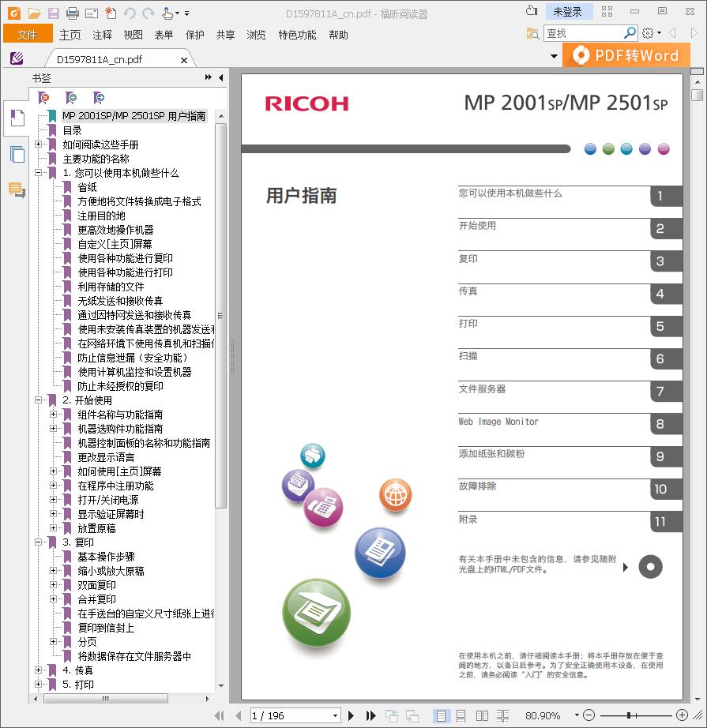Click the bookmarks panel horizontal scrollbar
707x728 pixels.
click(x=106, y=698)
